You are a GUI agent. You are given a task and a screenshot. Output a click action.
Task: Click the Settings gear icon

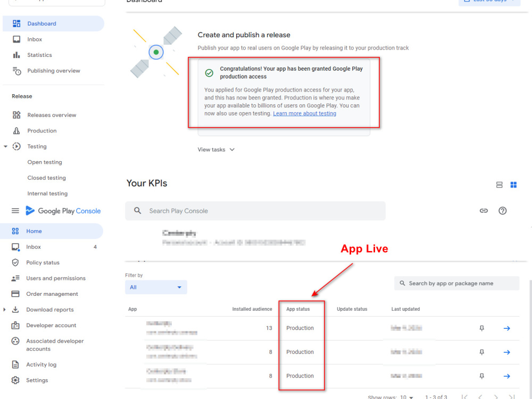[x=15, y=380]
